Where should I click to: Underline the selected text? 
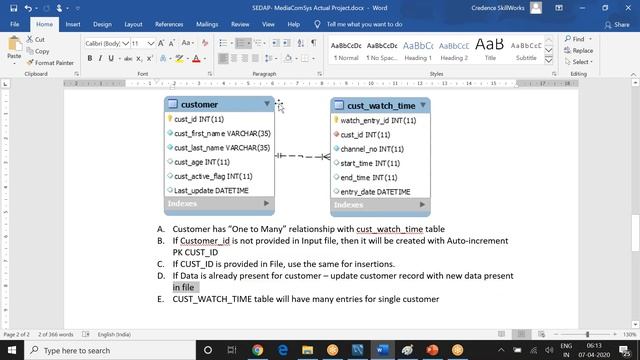[111, 58]
